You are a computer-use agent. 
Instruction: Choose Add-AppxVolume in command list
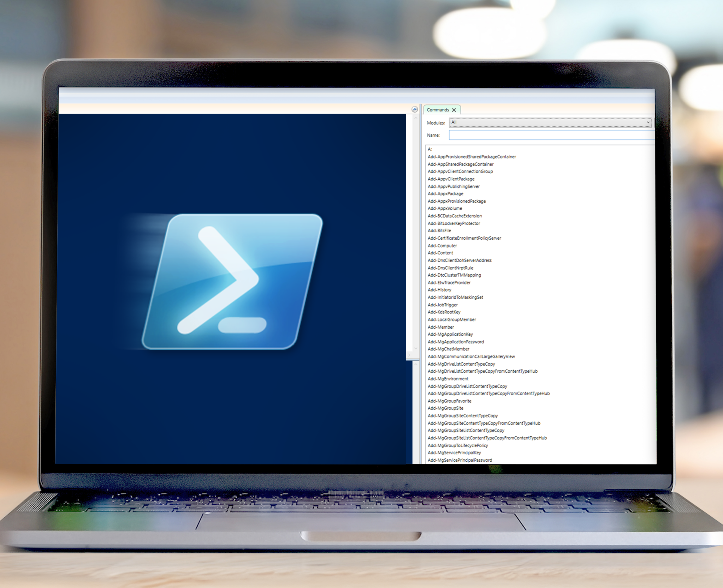pos(445,209)
